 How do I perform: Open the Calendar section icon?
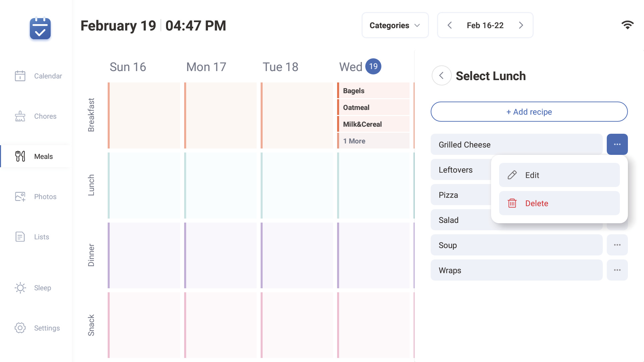coord(20,76)
